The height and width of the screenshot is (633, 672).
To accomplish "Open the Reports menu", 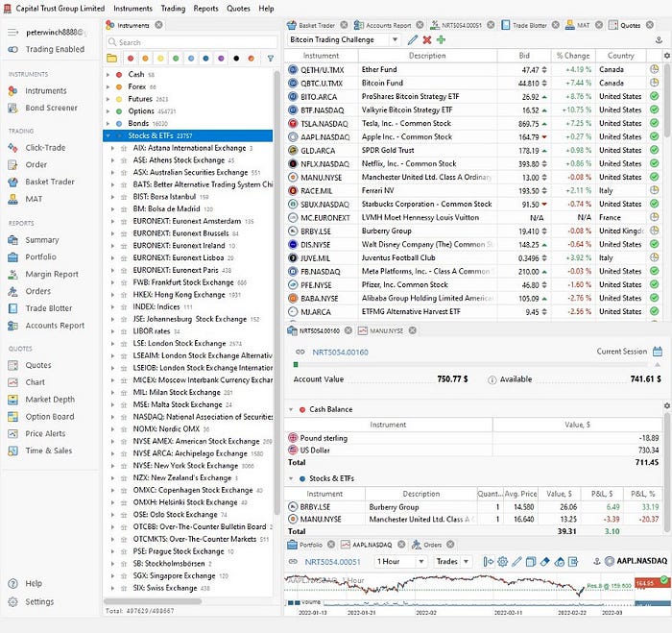I will click(205, 8).
